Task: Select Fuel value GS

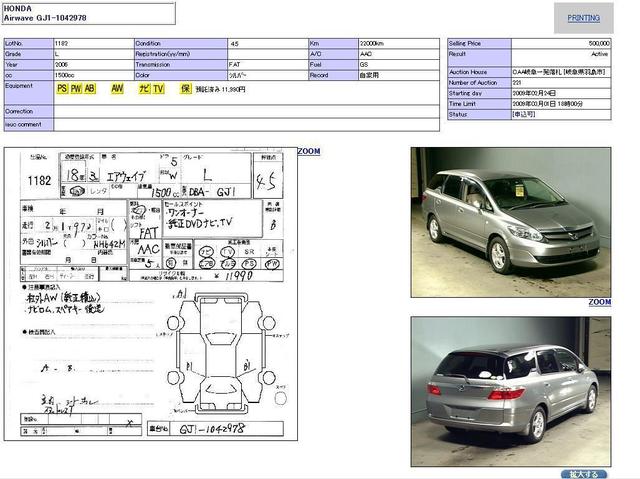Action: pyautogui.click(x=364, y=64)
